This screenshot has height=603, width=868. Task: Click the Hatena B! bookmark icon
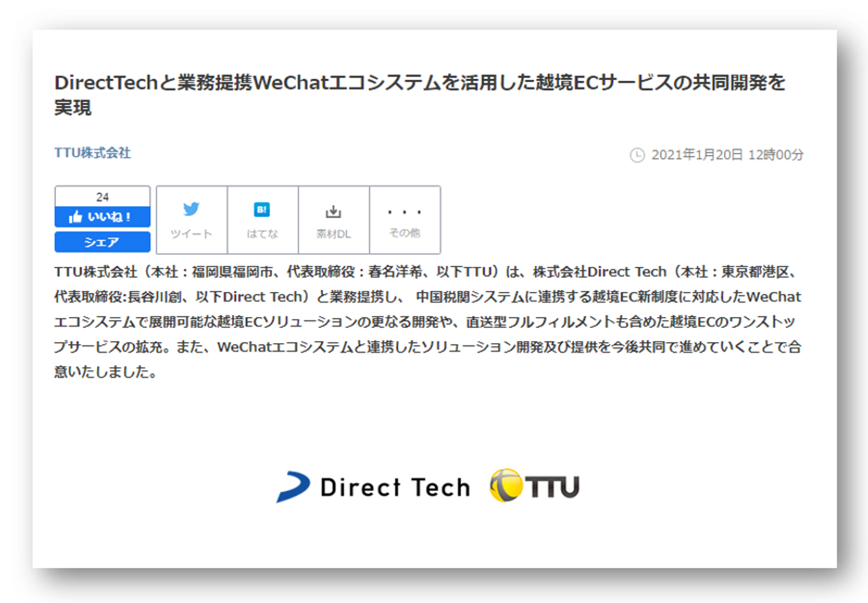click(262, 209)
